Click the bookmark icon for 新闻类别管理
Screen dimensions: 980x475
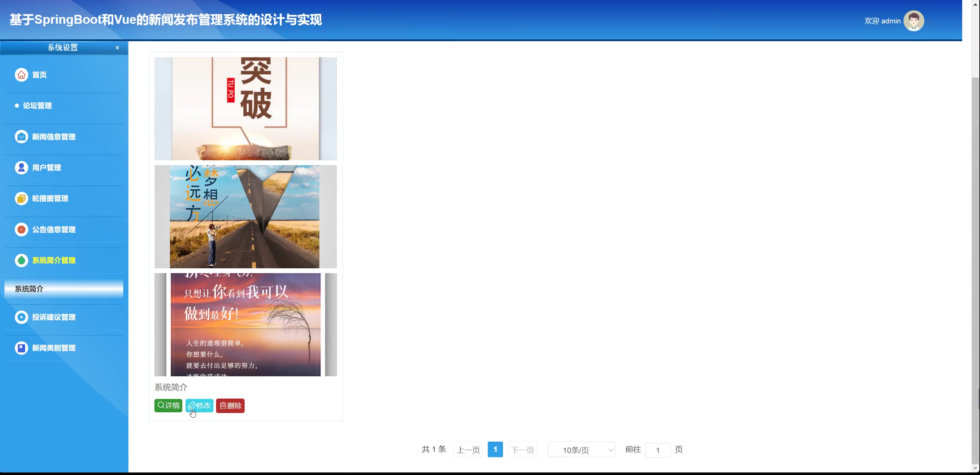[x=21, y=348]
